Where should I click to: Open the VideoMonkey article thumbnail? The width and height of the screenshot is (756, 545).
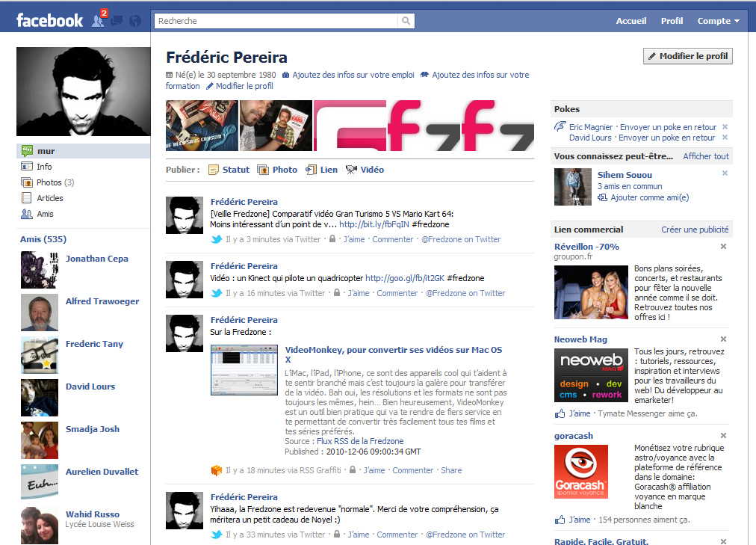(244, 370)
